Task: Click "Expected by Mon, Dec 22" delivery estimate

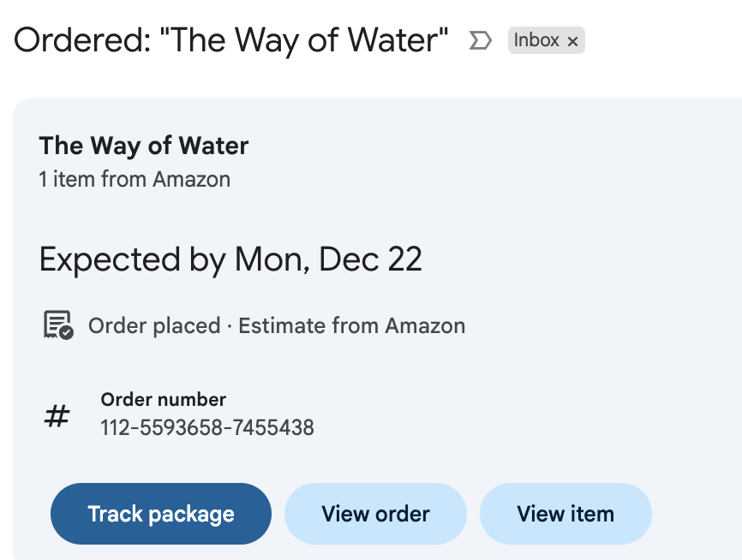Action: [230, 259]
